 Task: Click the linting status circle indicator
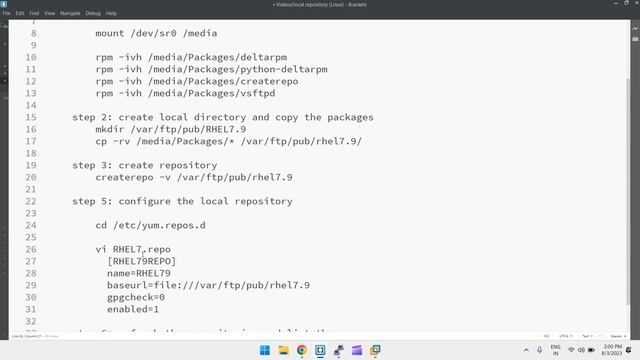tap(601, 336)
